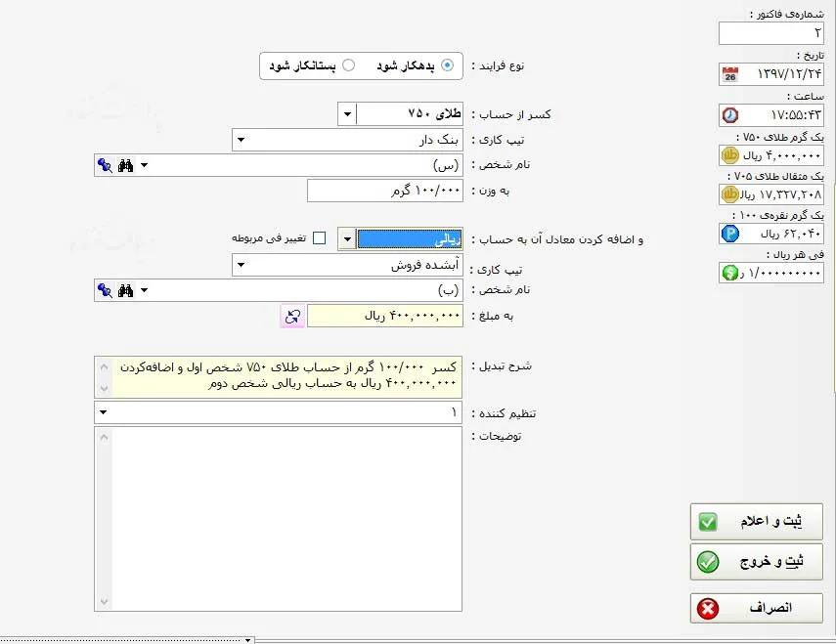The height and width of the screenshot is (644, 836).
Task: Select the 'بستانکار شود' radio option
Action: point(348,65)
